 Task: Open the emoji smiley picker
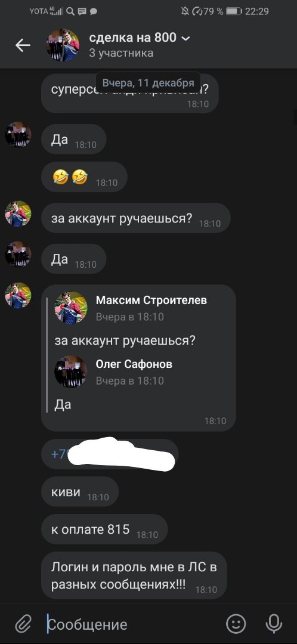[236, 624]
